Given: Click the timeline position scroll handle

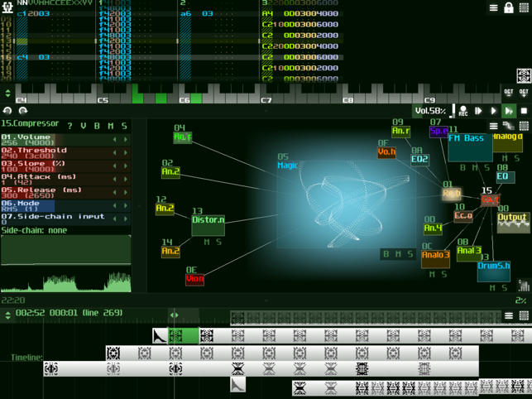Looking at the screenshot, I should 174,315.
